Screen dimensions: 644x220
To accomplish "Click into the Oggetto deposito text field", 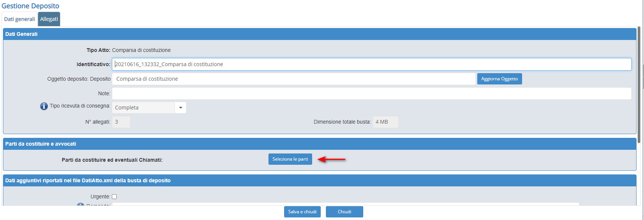I will click(x=293, y=79).
